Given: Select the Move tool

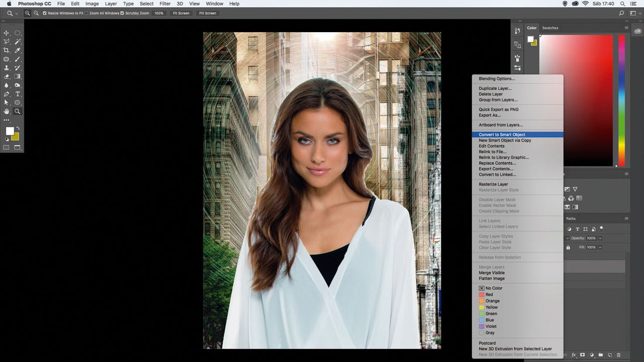Looking at the screenshot, I should [x=6, y=33].
